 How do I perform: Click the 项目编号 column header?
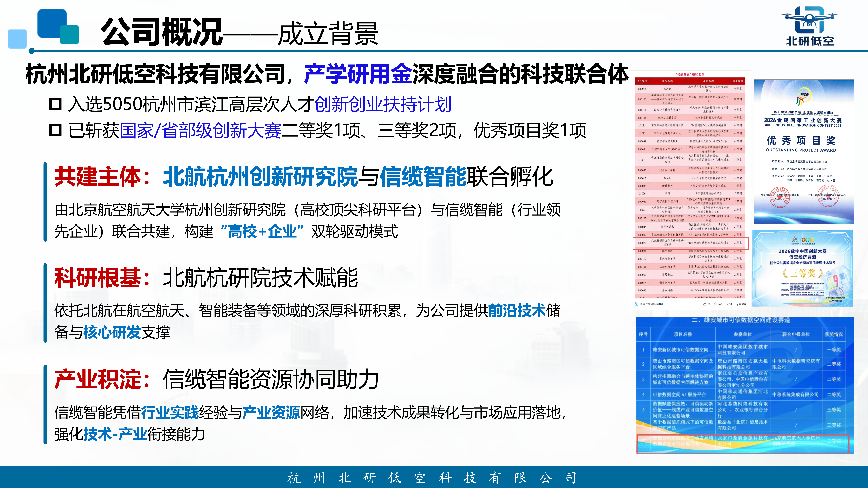tap(642, 81)
